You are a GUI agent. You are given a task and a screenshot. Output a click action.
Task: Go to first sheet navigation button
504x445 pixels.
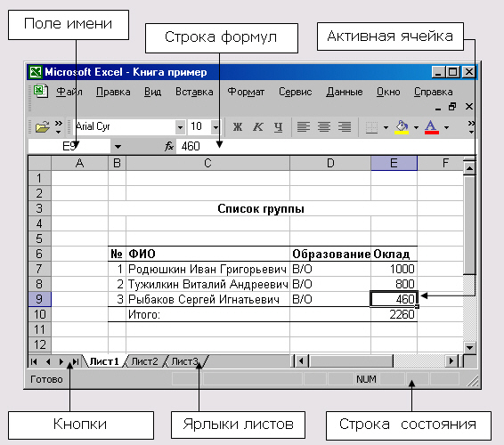(x=34, y=361)
